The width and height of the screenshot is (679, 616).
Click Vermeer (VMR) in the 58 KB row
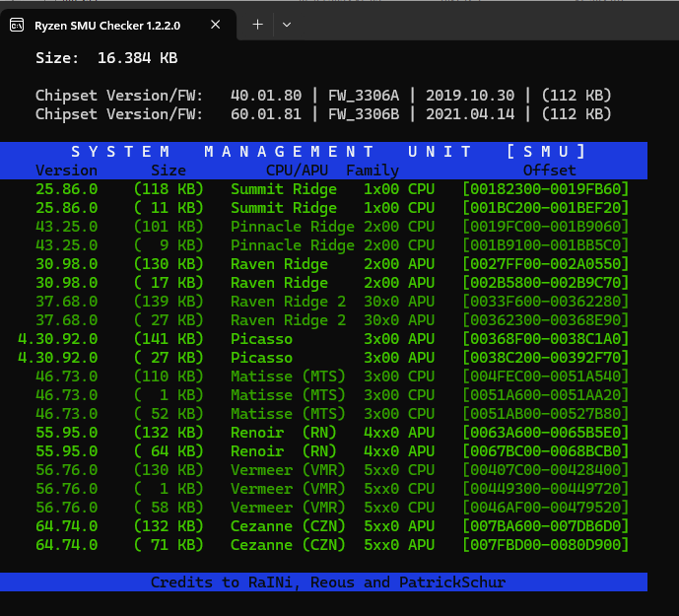tap(288, 508)
